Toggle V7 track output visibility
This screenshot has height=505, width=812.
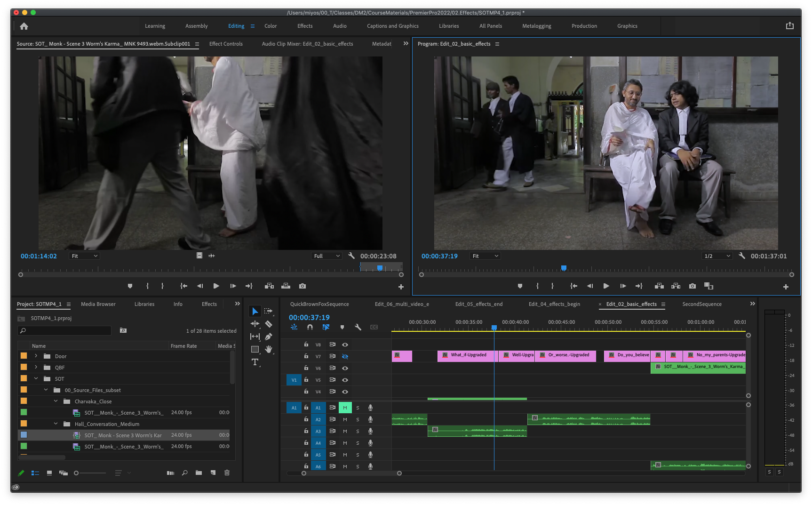click(x=345, y=356)
